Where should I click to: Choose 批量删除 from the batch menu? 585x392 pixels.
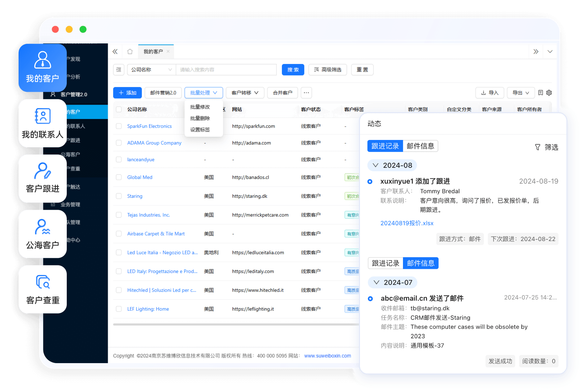[200, 118]
